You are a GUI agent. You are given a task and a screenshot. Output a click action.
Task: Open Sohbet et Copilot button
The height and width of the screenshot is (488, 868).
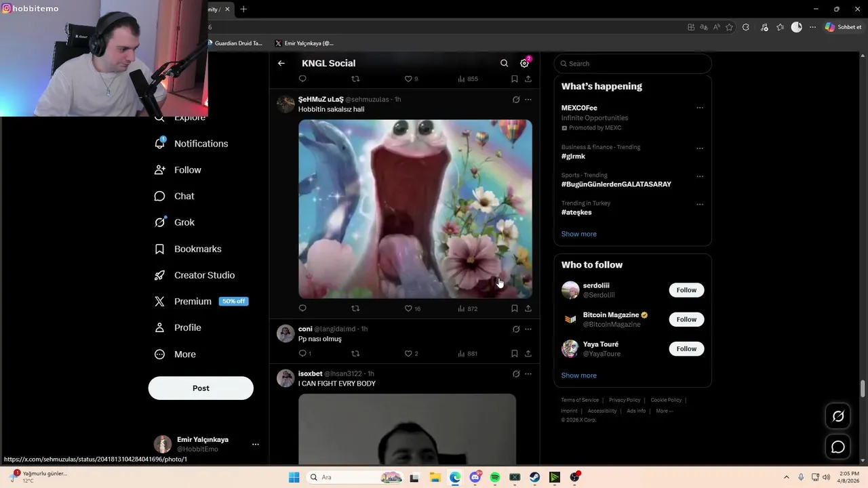pyautogui.click(x=843, y=27)
